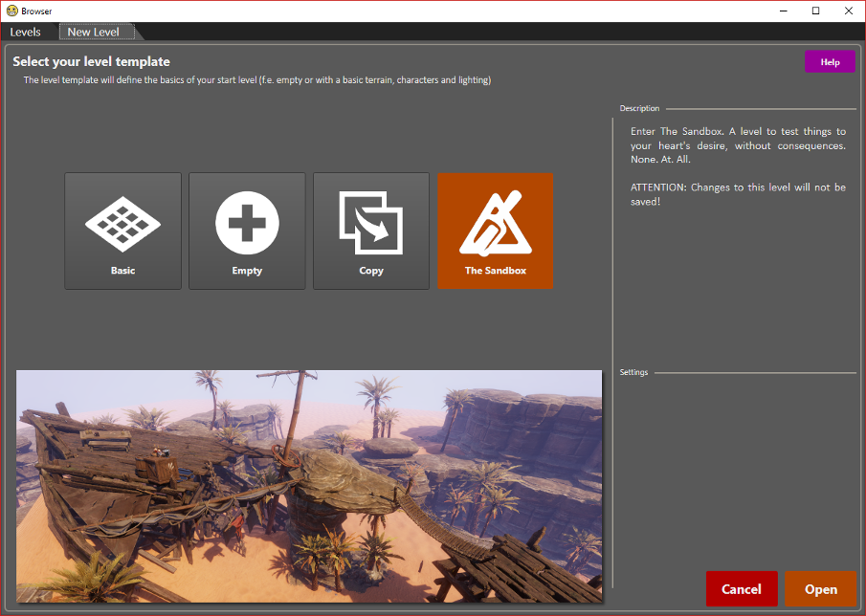Click the 'ATTENTION: Changes to this level' warning text
Image resolution: width=866 pixels, height=616 pixels.
tap(738, 194)
